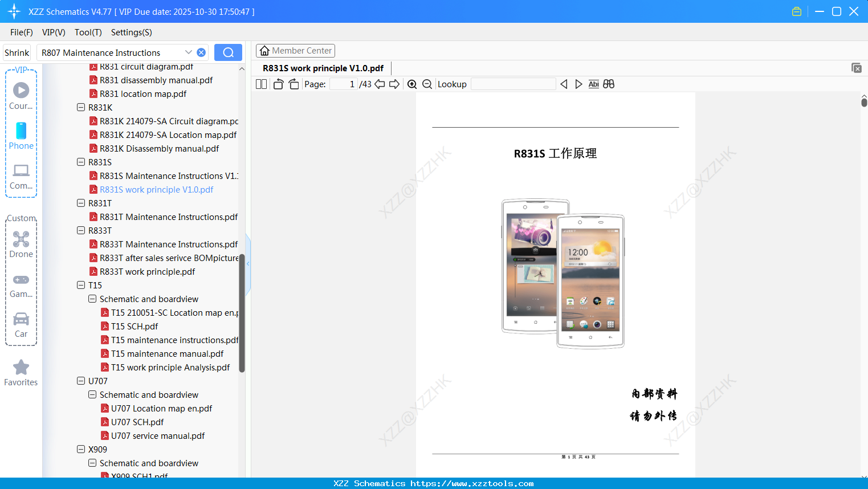Collapse the T15 tree node
This screenshot has width=868, height=489.
pyautogui.click(x=80, y=285)
